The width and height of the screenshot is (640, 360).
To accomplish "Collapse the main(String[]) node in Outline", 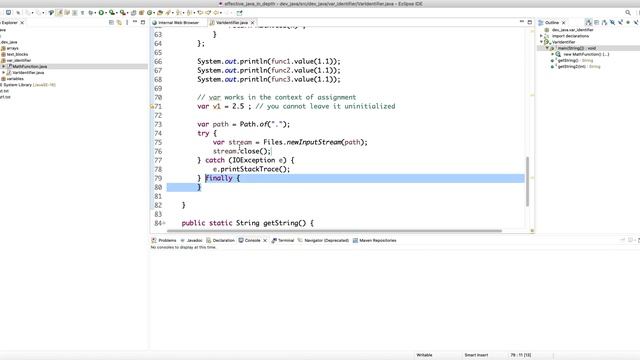I will [x=547, y=48].
